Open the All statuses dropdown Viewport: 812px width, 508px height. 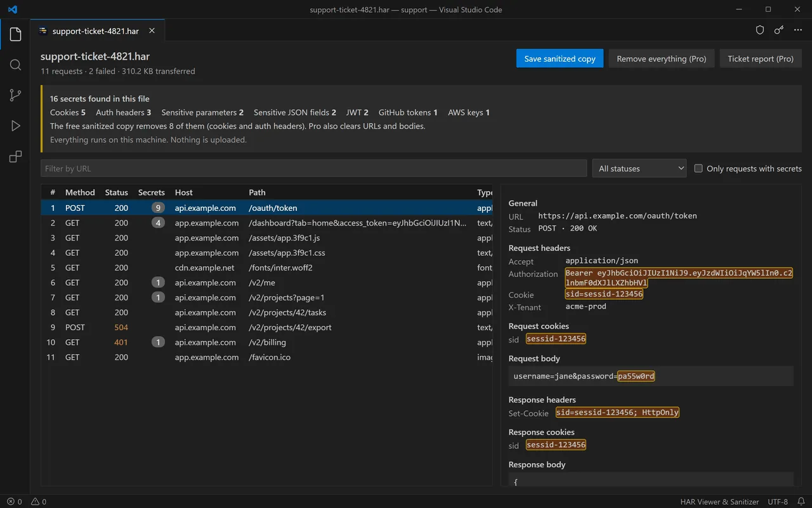pyautogui.click(x=639, y=168)
